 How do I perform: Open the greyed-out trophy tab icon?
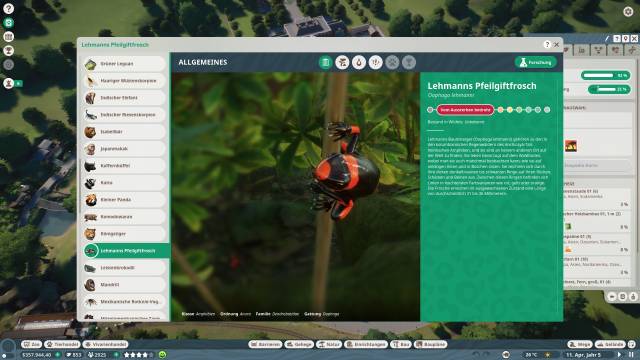[x=409, y=62]
